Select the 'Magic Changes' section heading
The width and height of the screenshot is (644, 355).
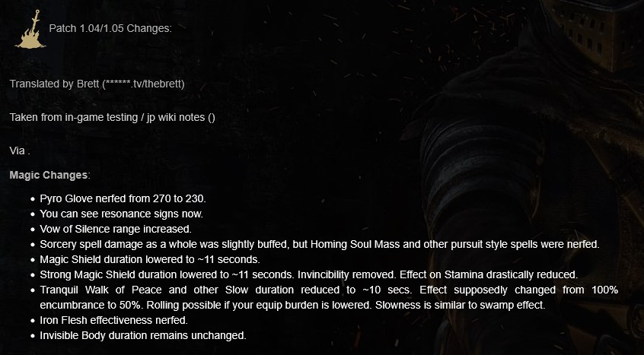pyautogui.click(x=49, y=175)
